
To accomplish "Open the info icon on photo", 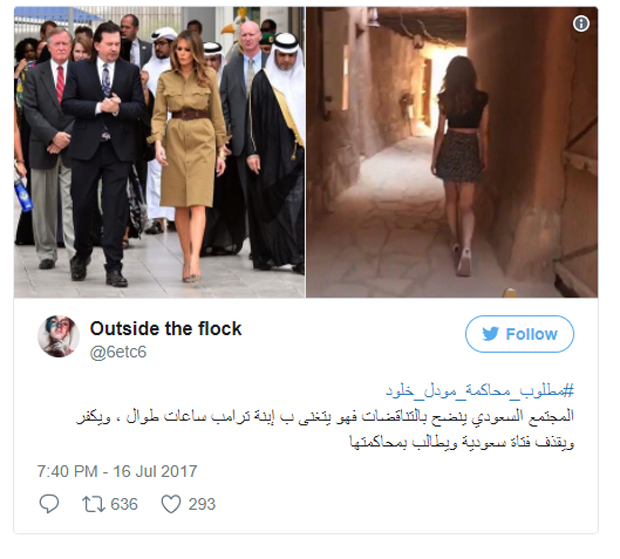I will 581,24.
